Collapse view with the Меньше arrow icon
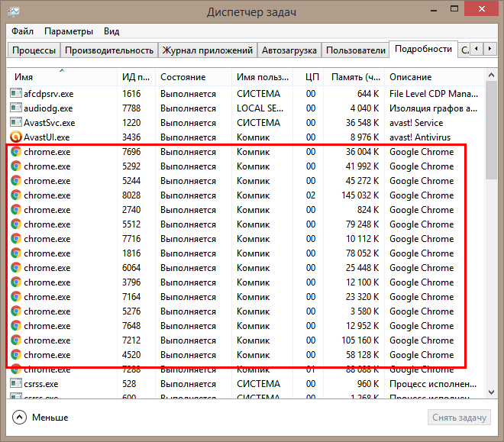The width and height of the screenshot is (504, 442). 19,418
